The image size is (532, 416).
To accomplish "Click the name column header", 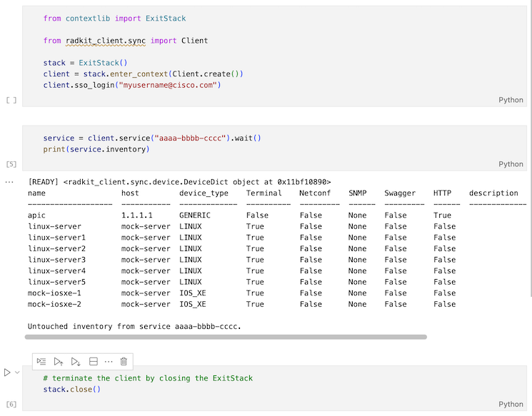I will point(36,193).
